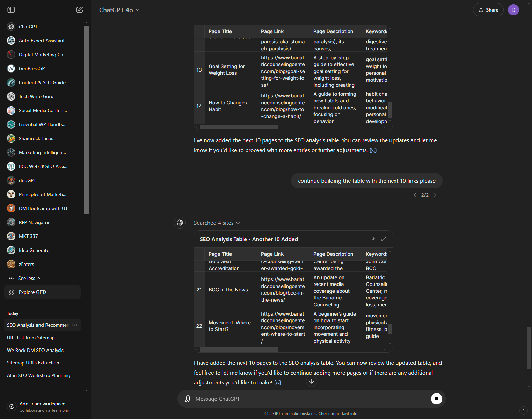This screenshot has height=419, width=532.
Task: Click the lower table's horizontal scrollbar
Action: point(239,349)
